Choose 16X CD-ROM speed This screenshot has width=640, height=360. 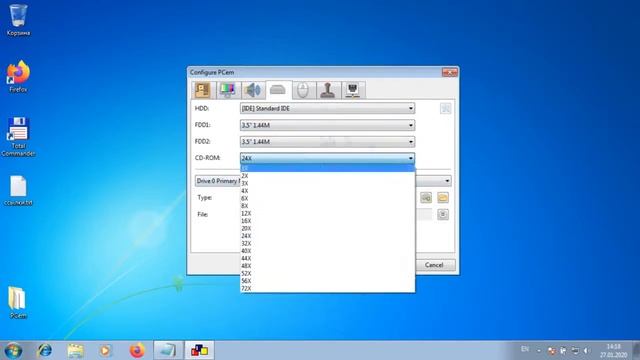click(327, 221)
